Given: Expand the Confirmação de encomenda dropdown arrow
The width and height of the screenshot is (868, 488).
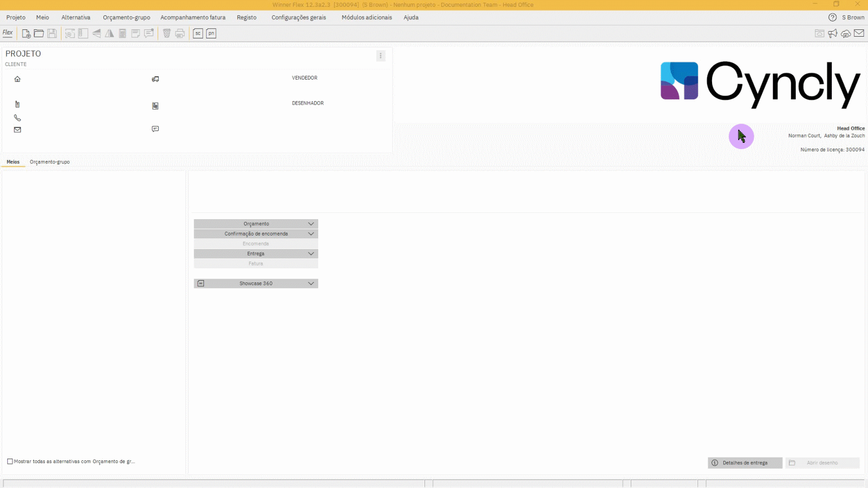Looking at the screenshot, I should [311, 234].
